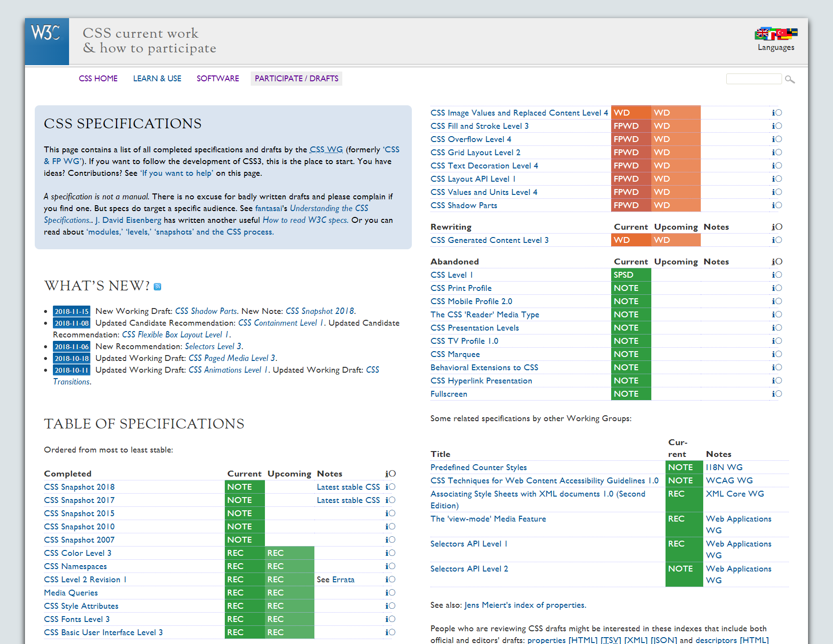Open CSS Mobile Profile 2.0 link
The image size is (833, 644).
coord(471,301)
